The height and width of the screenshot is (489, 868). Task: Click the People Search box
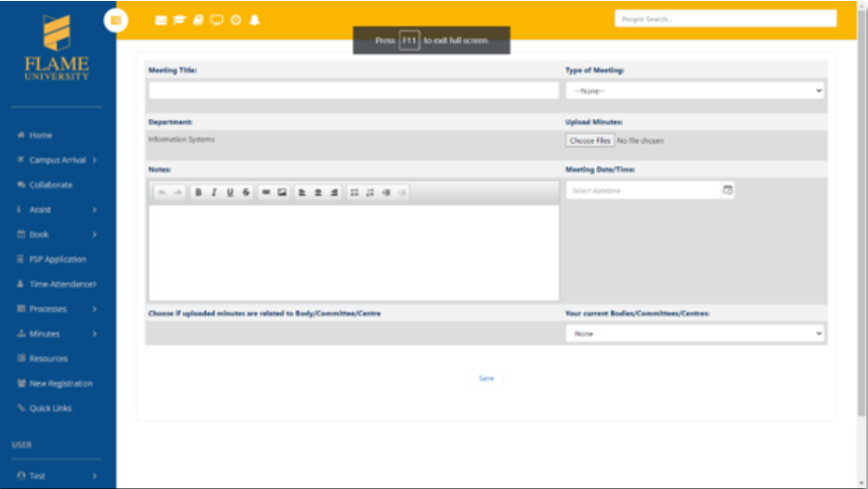pos(725,19)
